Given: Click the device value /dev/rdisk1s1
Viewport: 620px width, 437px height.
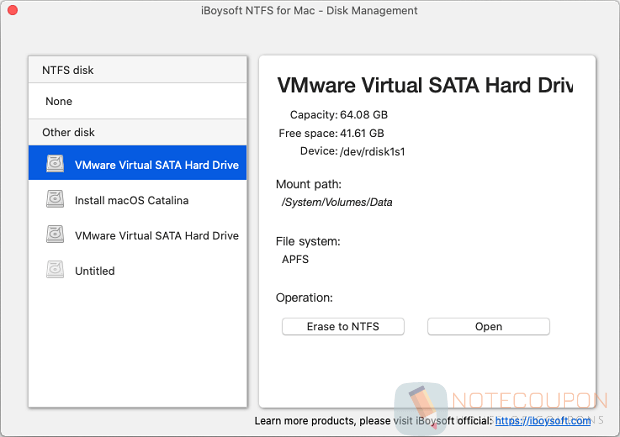Looking at the screenshot, I should click(372, 152).
